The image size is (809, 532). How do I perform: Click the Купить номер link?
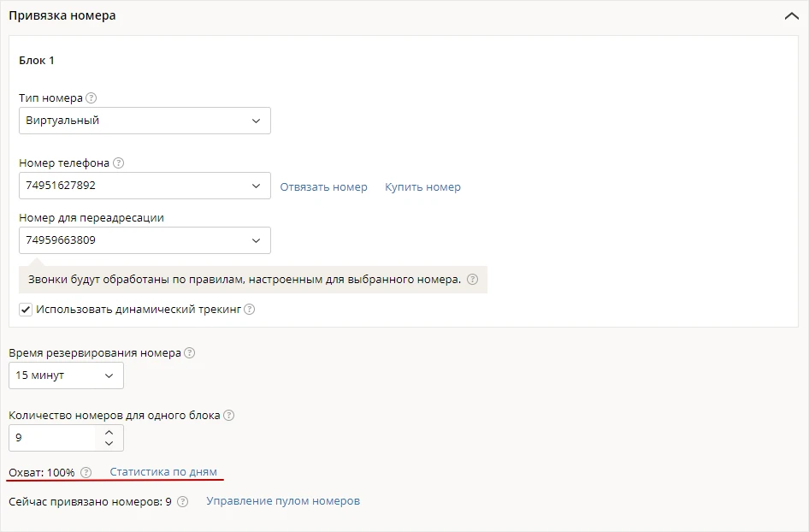[x=422, y=186]
